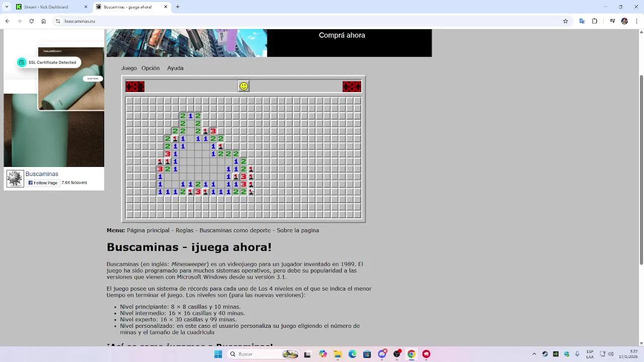
Task: Reload the current page
Action: pyautogui.click(x=31, y=21)
